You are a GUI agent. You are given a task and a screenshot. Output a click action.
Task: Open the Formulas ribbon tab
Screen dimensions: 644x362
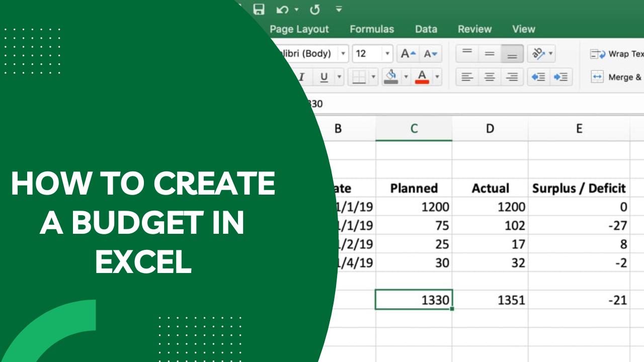372,29
